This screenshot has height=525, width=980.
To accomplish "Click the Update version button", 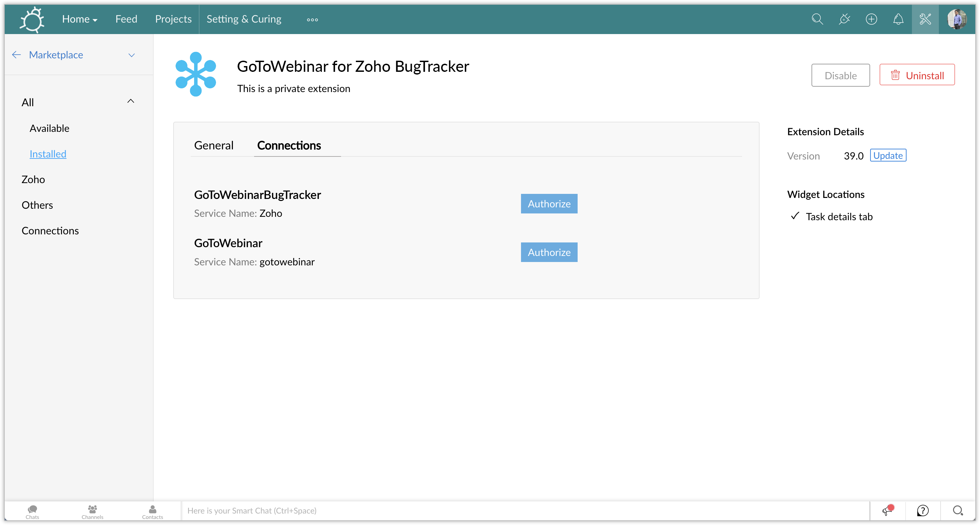I will tap(888, 155).
